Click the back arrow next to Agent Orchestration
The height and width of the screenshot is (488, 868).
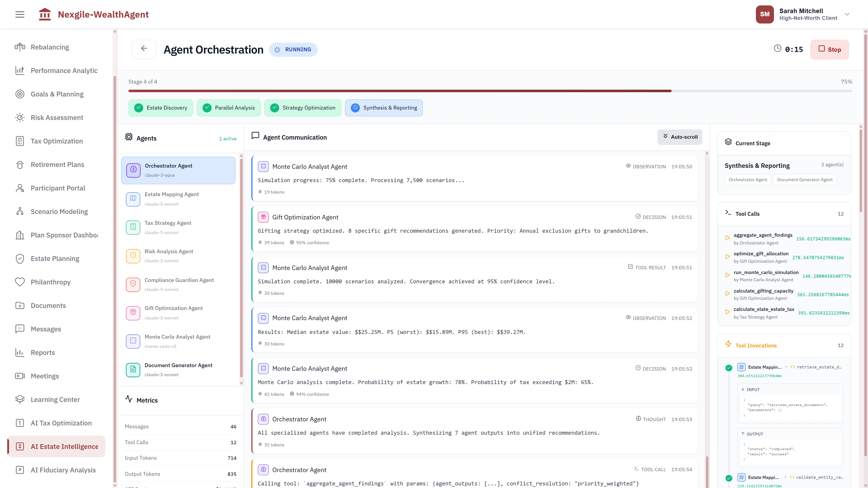[144, 49]
